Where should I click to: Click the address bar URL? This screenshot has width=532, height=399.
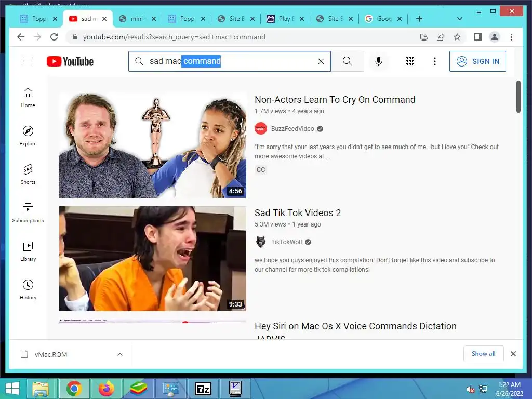click(174, 37)
